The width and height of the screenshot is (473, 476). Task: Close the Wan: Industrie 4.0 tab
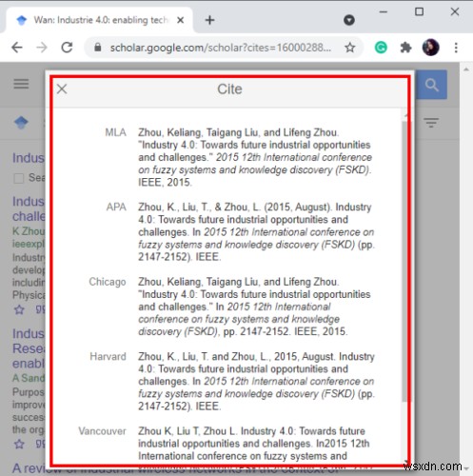(x=180, y=20)
